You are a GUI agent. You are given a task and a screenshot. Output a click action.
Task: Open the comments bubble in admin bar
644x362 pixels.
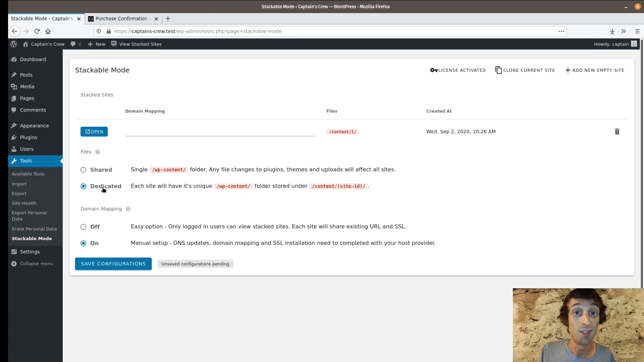(x=76, y=44)
